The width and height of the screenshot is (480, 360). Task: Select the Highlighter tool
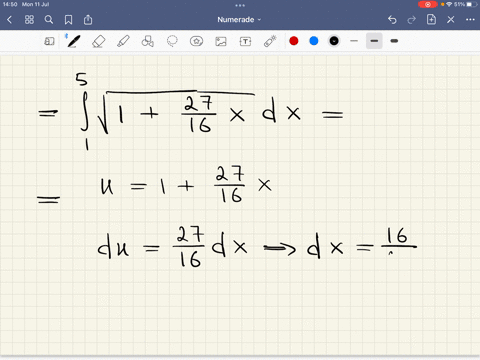pos(123,41)
